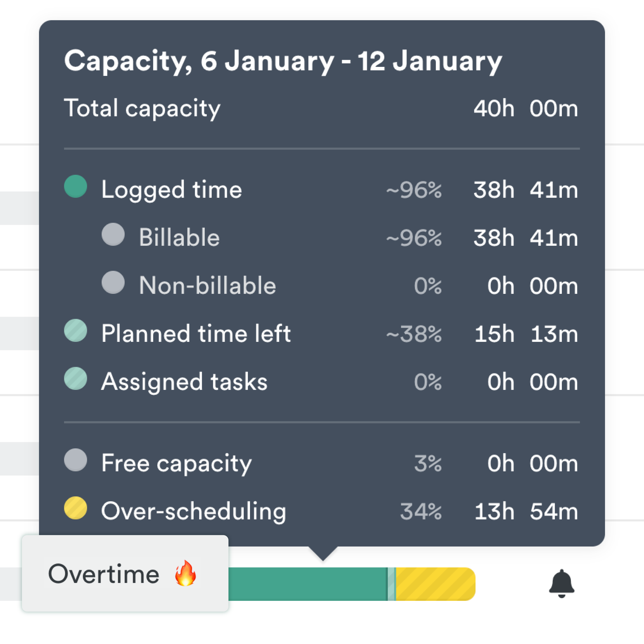Screen dimensions: 644x644
Task: Click the Billable row label
Action: click(179, 238)
